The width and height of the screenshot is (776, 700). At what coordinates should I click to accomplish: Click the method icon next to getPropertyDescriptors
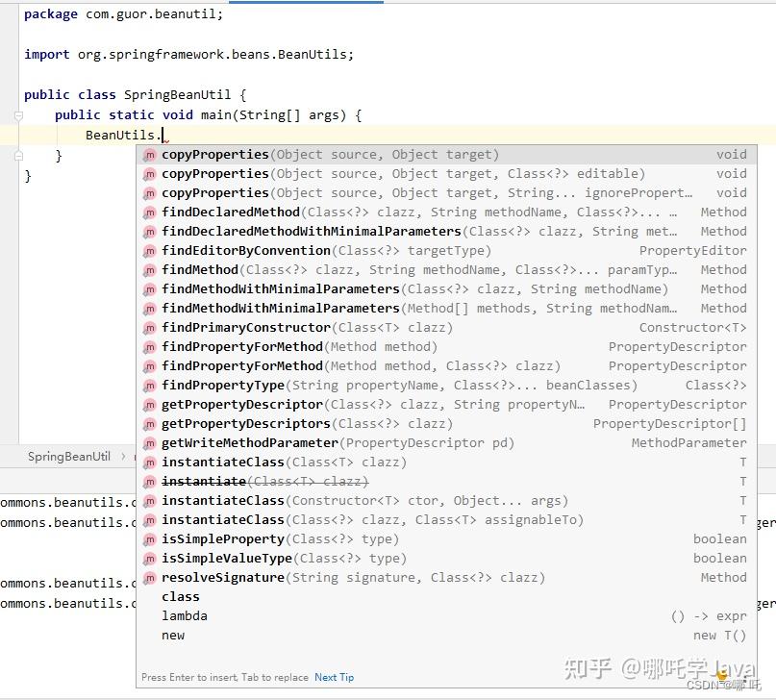150,423
